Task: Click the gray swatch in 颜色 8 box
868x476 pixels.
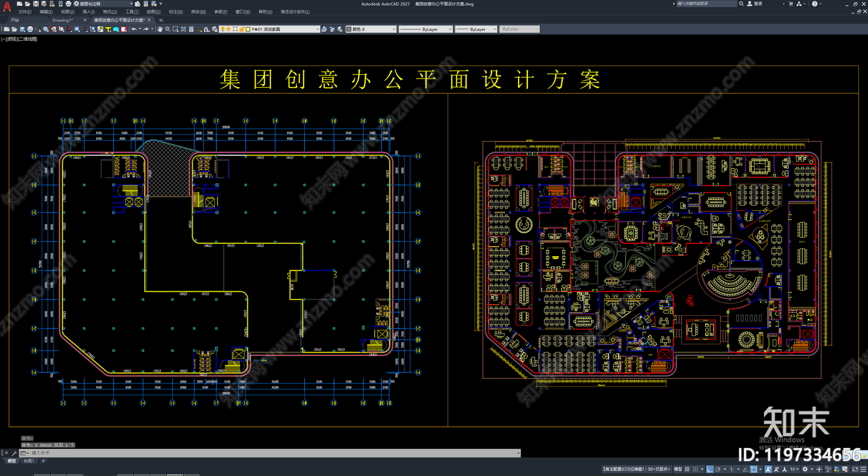Action: pyautogui.click(x=349, y=29)
